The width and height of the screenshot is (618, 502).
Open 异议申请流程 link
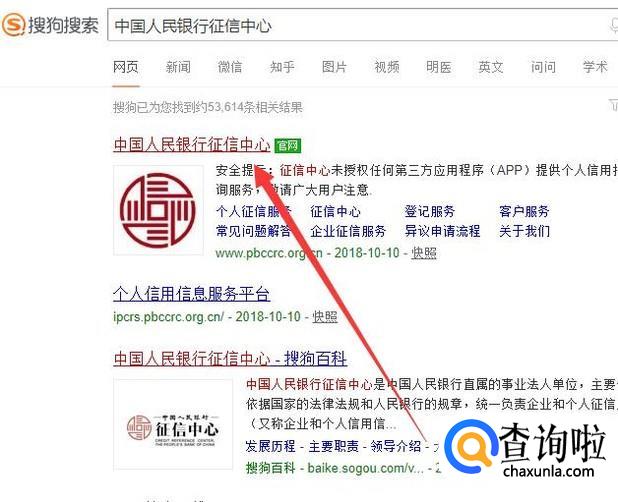coord(442,231)
